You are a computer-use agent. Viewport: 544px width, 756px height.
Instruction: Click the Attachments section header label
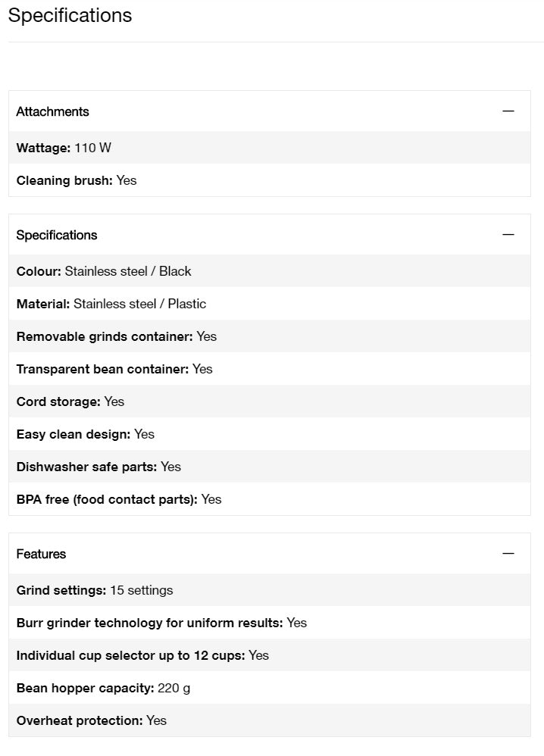click(x=53, y=111)
